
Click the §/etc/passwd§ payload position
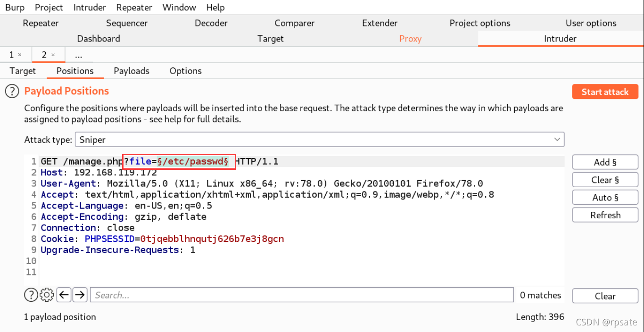[193, 162]
